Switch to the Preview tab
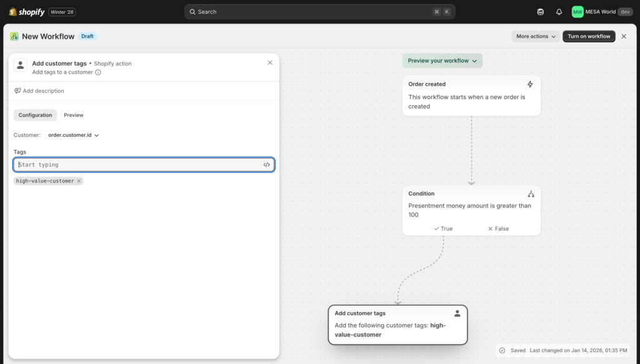The width and height of the screenshot is (640, 364). pos(73,115)
